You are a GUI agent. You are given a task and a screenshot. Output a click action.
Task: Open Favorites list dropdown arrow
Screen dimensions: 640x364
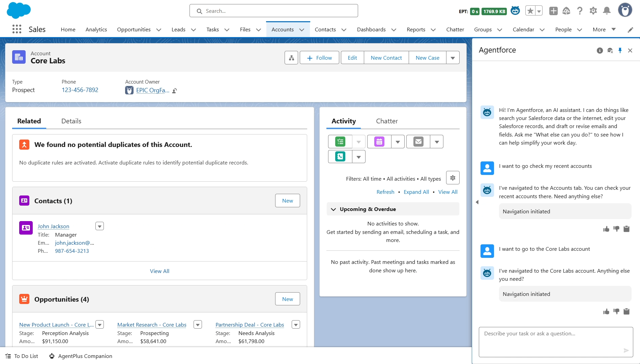[x=539, y=11]
